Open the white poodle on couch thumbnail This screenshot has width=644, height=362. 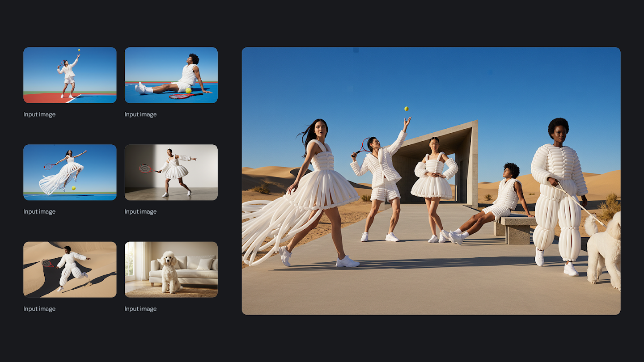pos(171,269)
